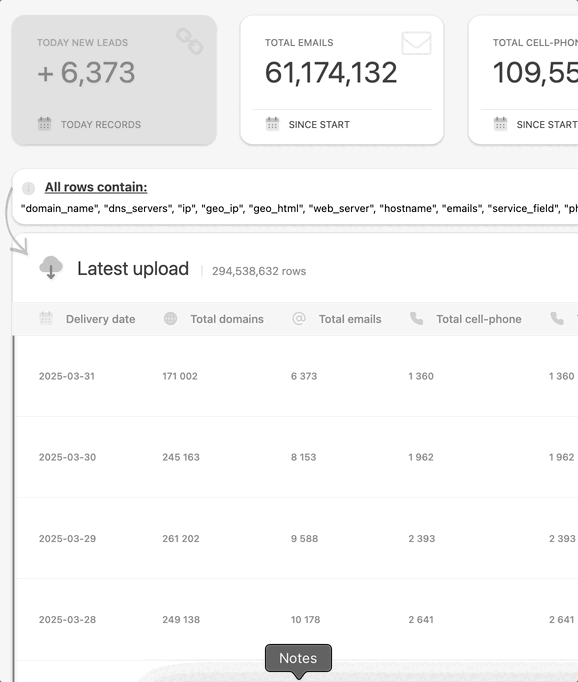Click the chain link icon on leads card
This screenshot has width=578, height=682.
190,41
